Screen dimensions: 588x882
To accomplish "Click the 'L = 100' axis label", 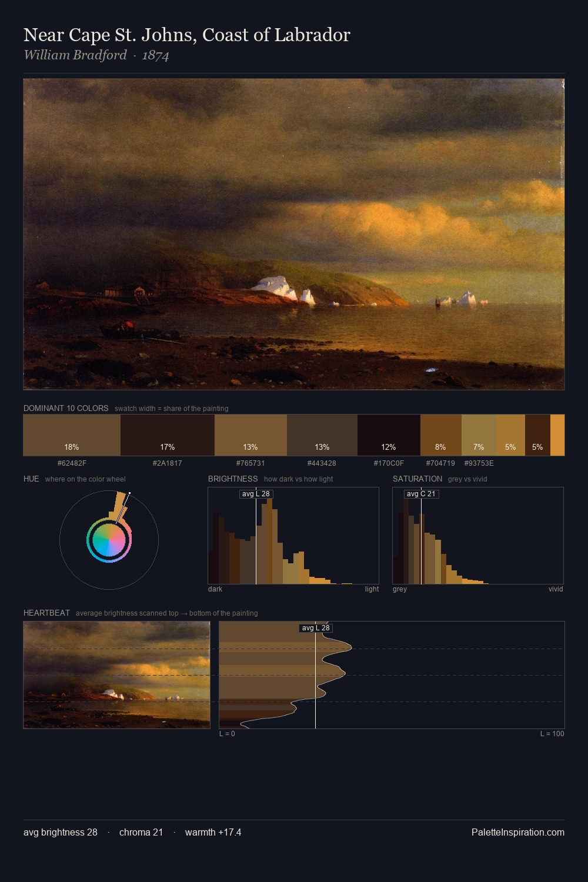I will coord(552,734).
